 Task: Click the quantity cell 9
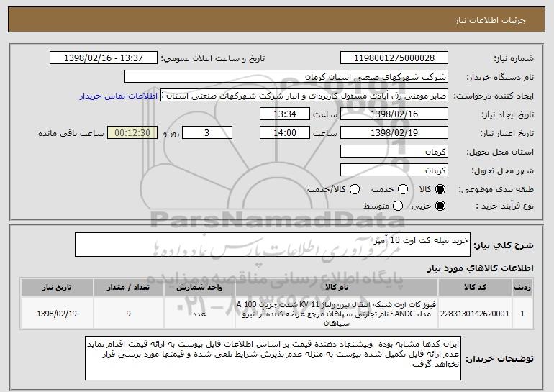[129, 314]
